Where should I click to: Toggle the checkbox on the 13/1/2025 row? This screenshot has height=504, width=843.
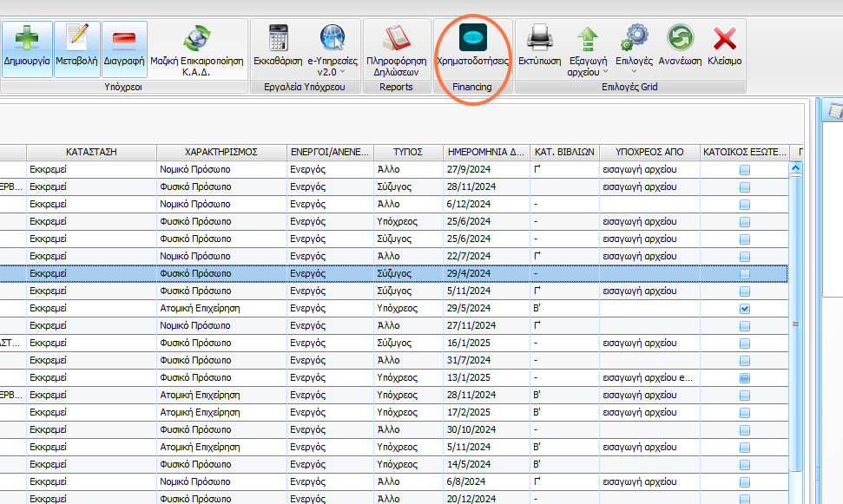(745, 378)
